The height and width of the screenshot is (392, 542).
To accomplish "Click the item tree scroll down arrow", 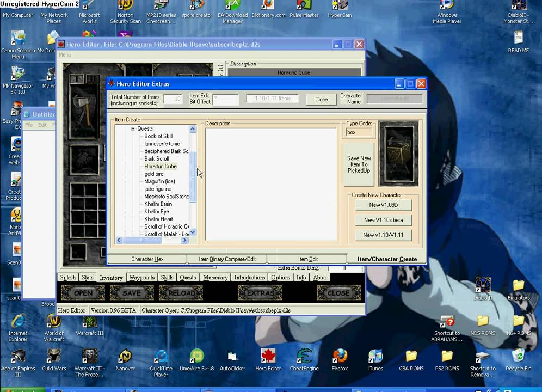I will (x=193, y=232).
